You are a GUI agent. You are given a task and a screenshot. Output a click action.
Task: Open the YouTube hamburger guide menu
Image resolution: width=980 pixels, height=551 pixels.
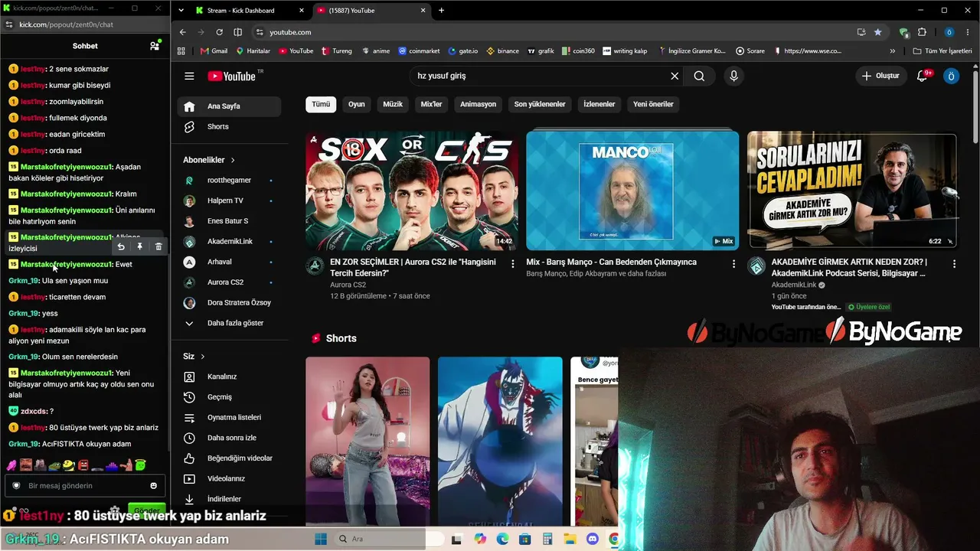pyautogui.click(x=189, y=76)
